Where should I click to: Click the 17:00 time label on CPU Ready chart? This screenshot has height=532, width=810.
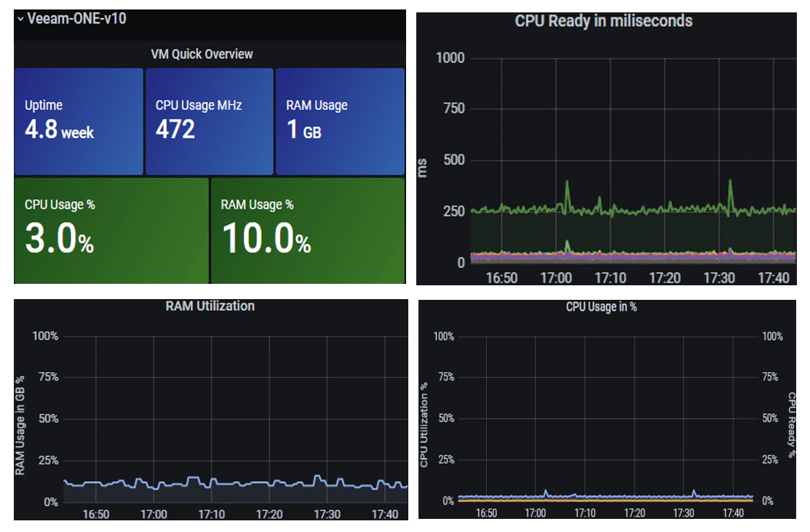[x=556, y=278]
